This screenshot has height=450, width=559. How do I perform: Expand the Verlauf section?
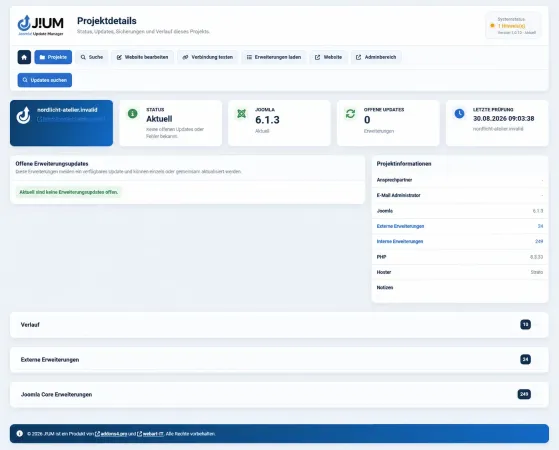279,325
